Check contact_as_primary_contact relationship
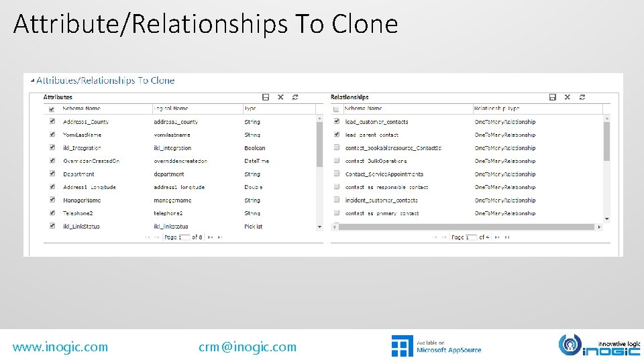 point(337,213)
